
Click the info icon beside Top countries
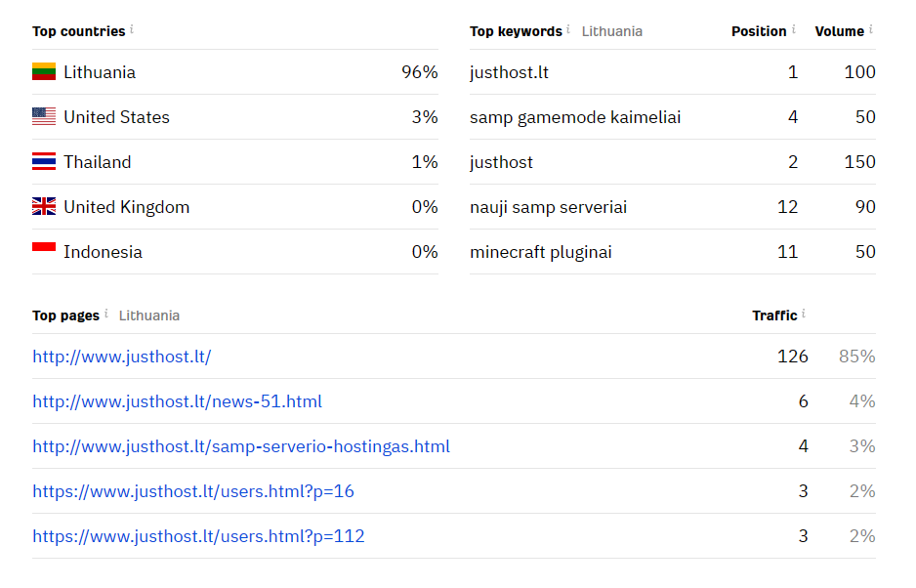pos(132,28)
